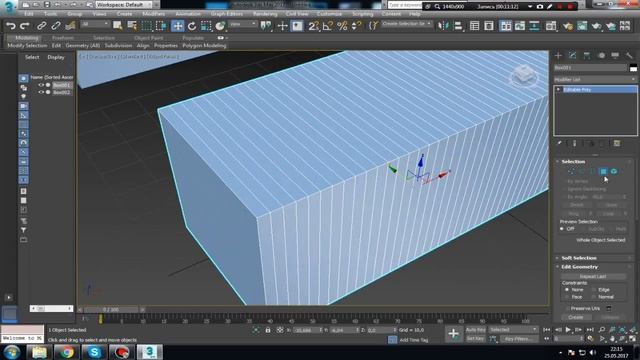
Task: Toggle visibility eye of Box002
Action: tap(41, 92)
